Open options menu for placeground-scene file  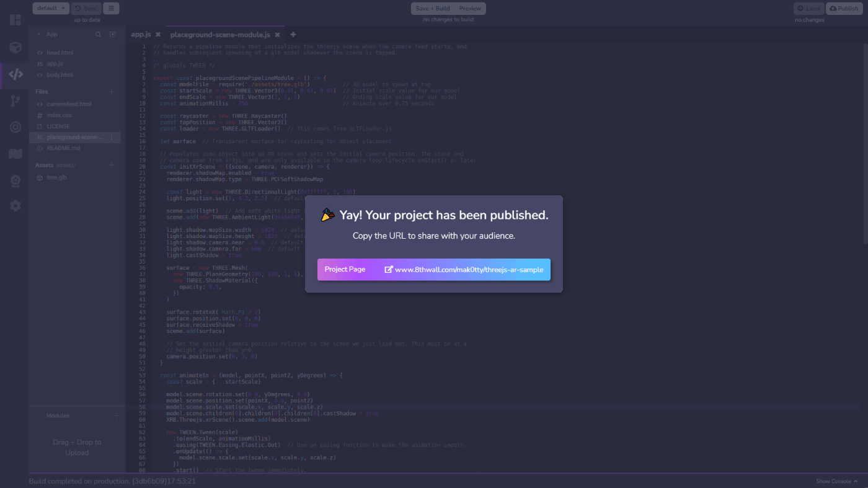click(x=112, y=137)
